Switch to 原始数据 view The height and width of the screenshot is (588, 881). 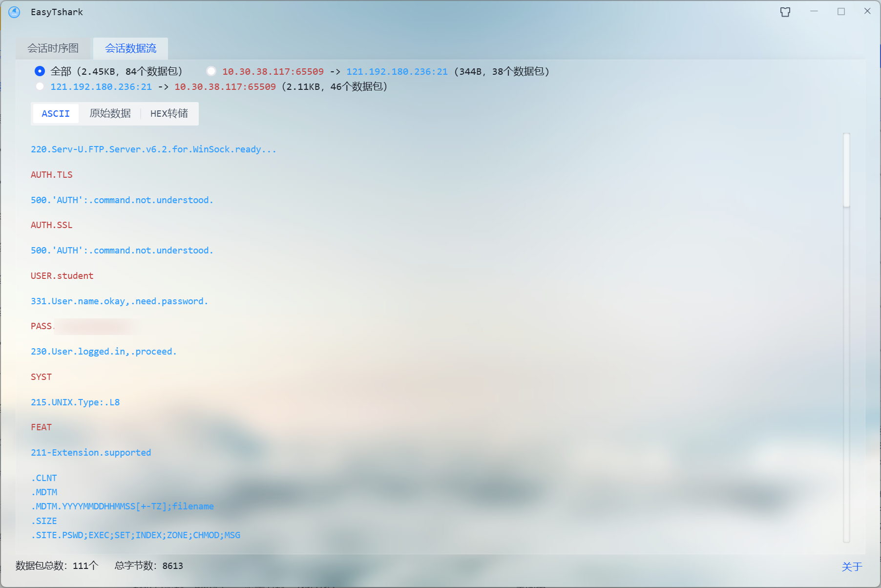click(110, 113)
